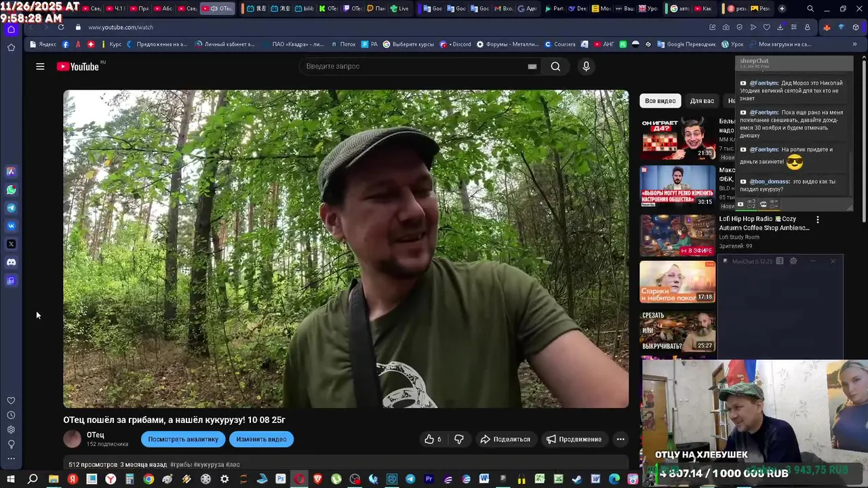This screenshot has width=868, height=488.
Task: Switch to the bilib browser tab
Action: point(304,9)
